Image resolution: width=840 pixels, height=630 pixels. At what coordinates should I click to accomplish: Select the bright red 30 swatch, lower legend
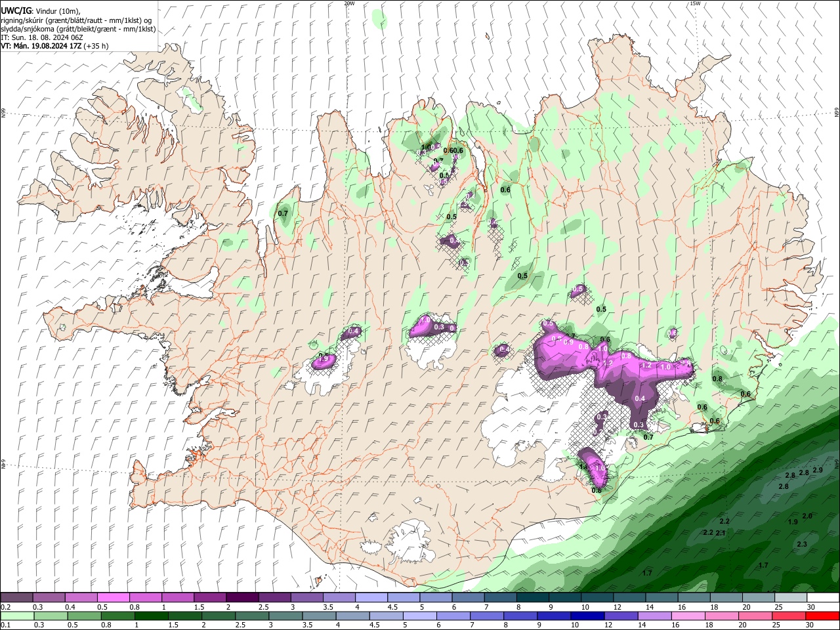point(823,616)
